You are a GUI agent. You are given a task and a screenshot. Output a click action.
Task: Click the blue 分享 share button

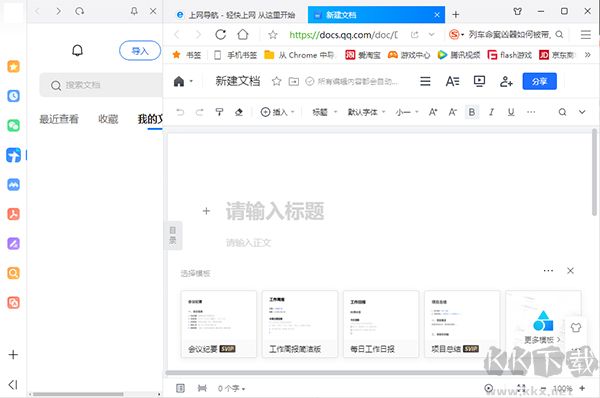coord(540,81)
